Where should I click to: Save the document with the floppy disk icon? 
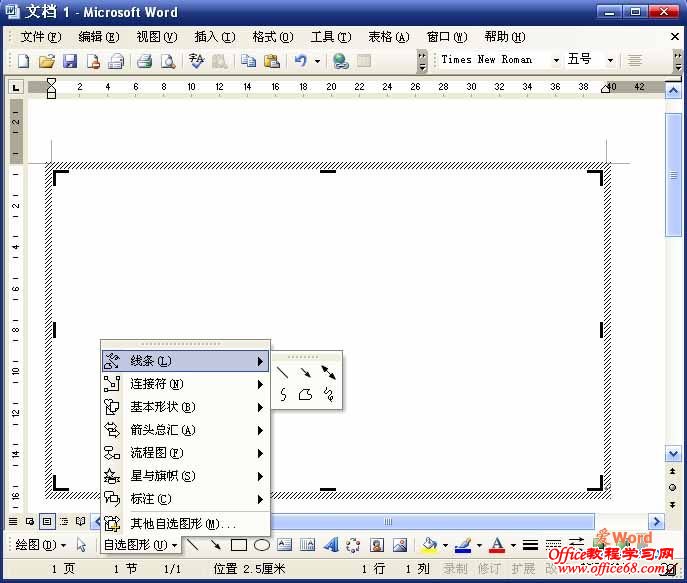(x=70, y=61)
